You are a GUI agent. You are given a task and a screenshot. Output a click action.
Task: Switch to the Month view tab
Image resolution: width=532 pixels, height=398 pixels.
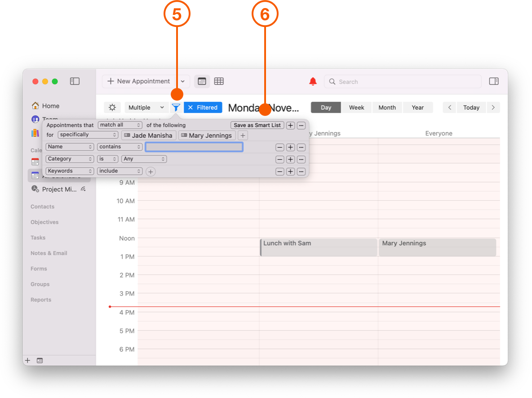click(387, 107)
